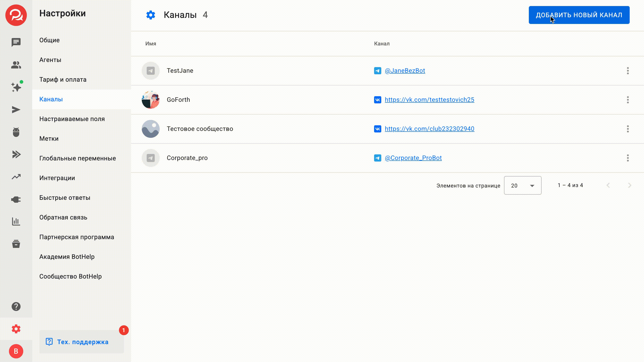Image resolution: width=644 pixels, height=362 pixels.
Task: Click the question mark help icon
Action: coord(16,307)
